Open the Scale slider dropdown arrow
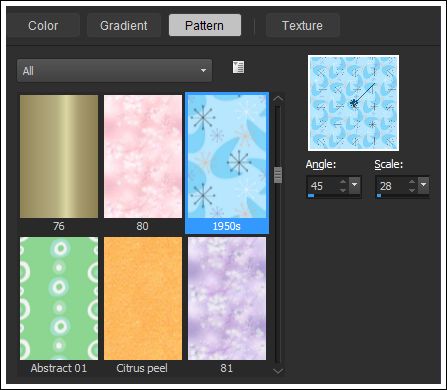The image size is (447, 390). tap(423, 185)
